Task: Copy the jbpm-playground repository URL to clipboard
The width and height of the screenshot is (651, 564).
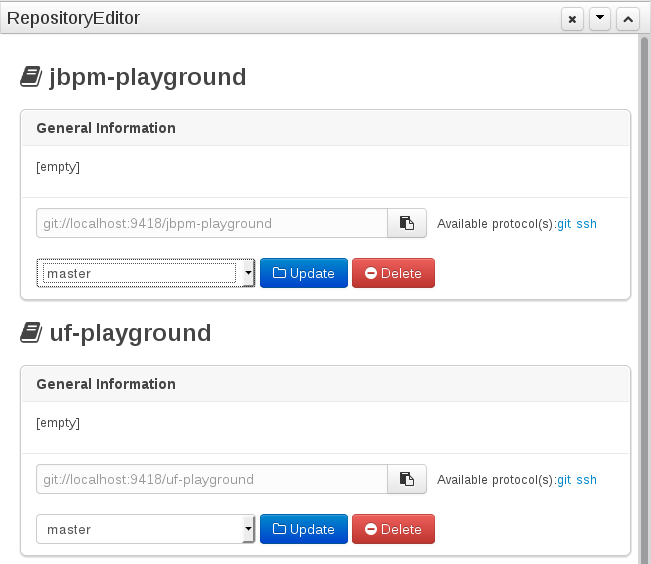Action: pos(407,224)
